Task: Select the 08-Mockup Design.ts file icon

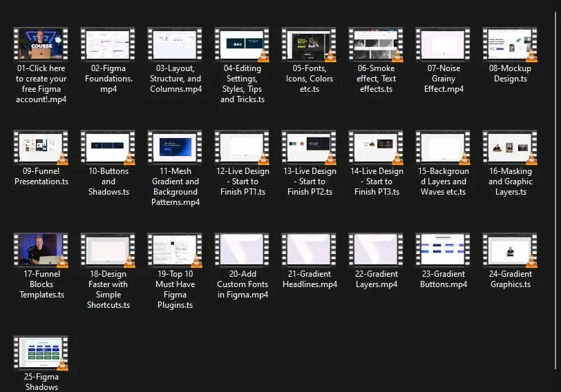Action: point(510,45)
